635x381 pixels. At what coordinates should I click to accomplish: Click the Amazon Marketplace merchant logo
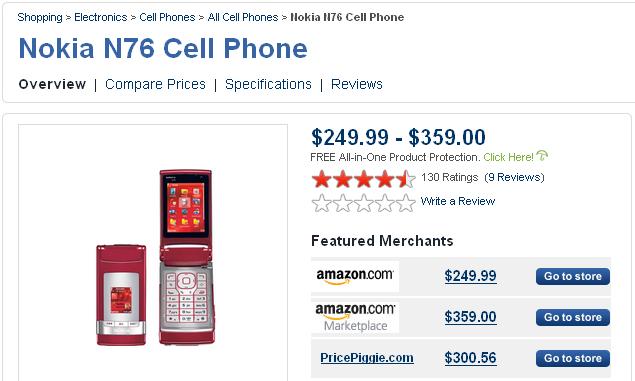point(355,317)
